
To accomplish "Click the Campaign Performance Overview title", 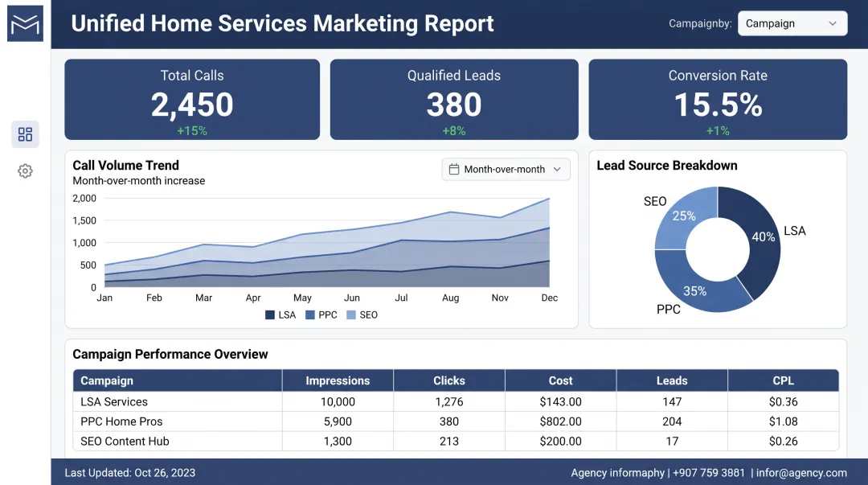I will coord(170,354).
